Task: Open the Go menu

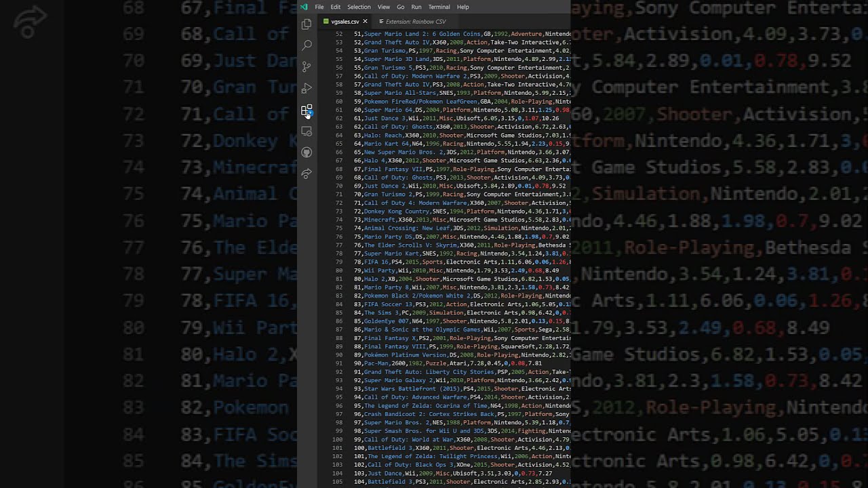Action: [400, 7]
